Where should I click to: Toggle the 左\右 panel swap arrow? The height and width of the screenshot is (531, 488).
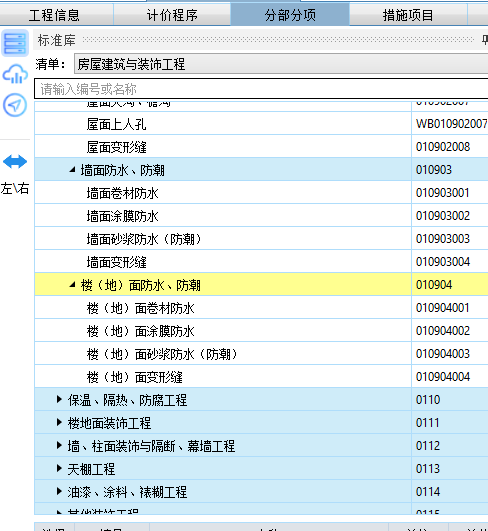[x=15, y=162]
